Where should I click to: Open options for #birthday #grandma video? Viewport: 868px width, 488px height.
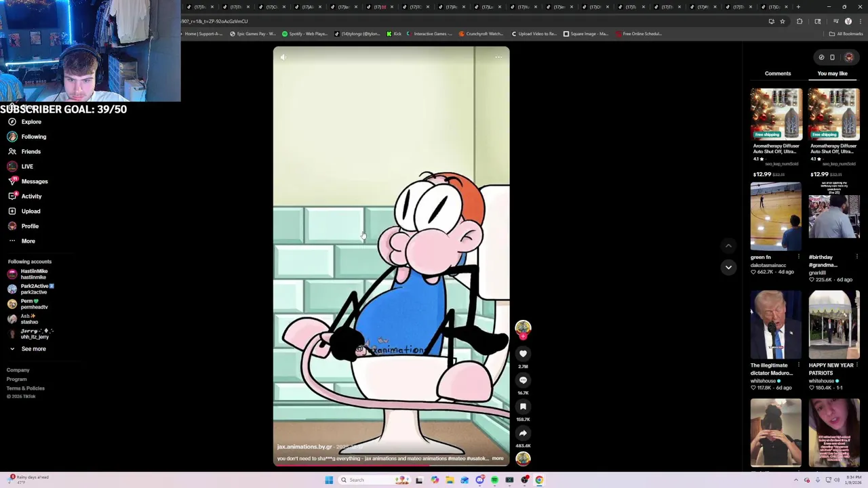[x=856, y=258]
